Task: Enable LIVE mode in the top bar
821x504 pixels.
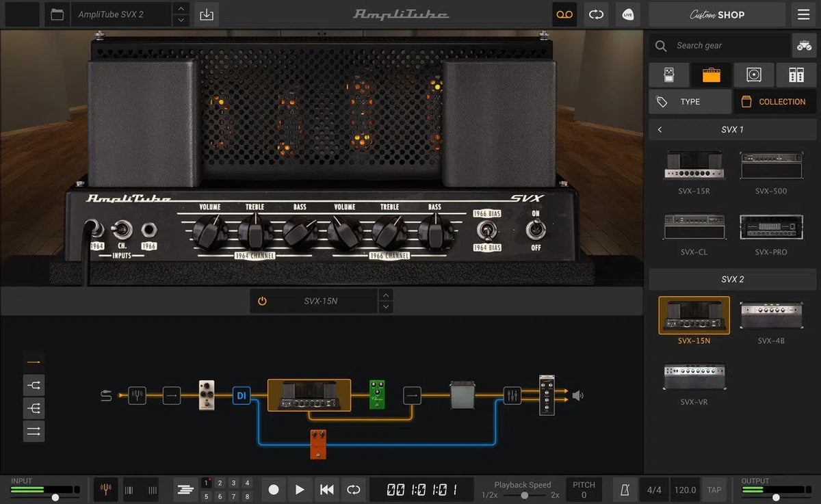Action: [627, 14]
